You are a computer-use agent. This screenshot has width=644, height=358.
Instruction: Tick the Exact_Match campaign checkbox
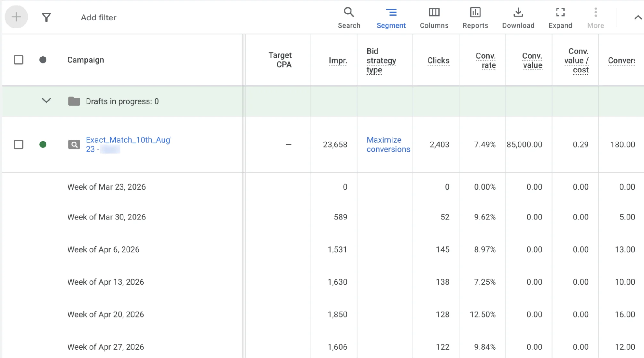point(19,145)
